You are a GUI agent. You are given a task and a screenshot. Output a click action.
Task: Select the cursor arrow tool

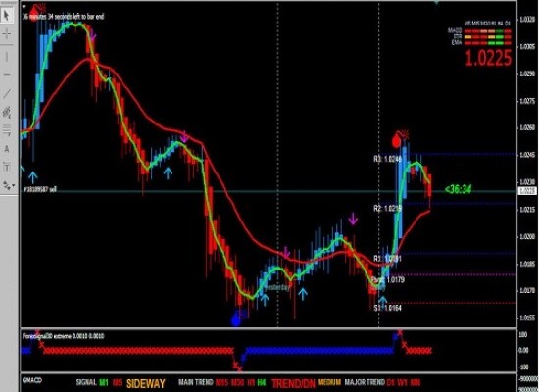coord(7,15)
